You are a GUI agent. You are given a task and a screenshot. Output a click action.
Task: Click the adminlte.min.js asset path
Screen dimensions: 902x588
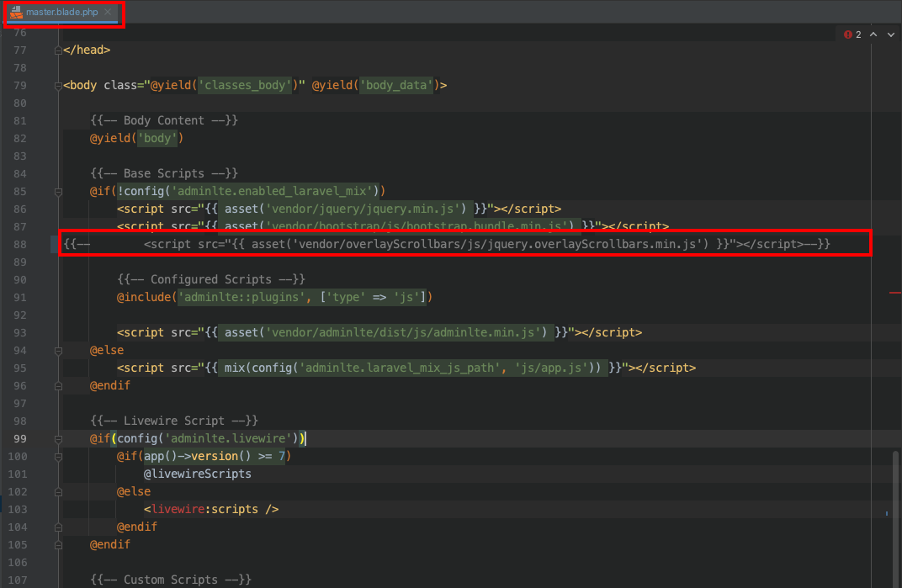(406, 332)
